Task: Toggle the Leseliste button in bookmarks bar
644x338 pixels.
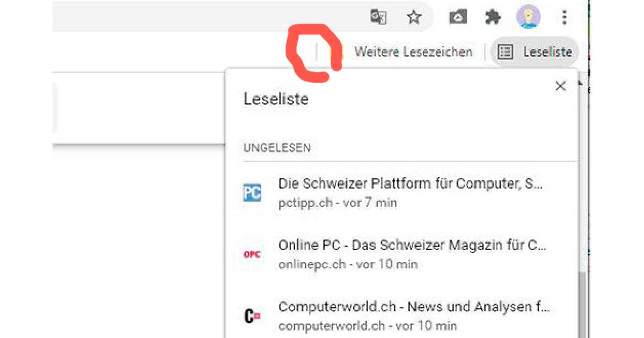Action: click(x=535, y=52)
